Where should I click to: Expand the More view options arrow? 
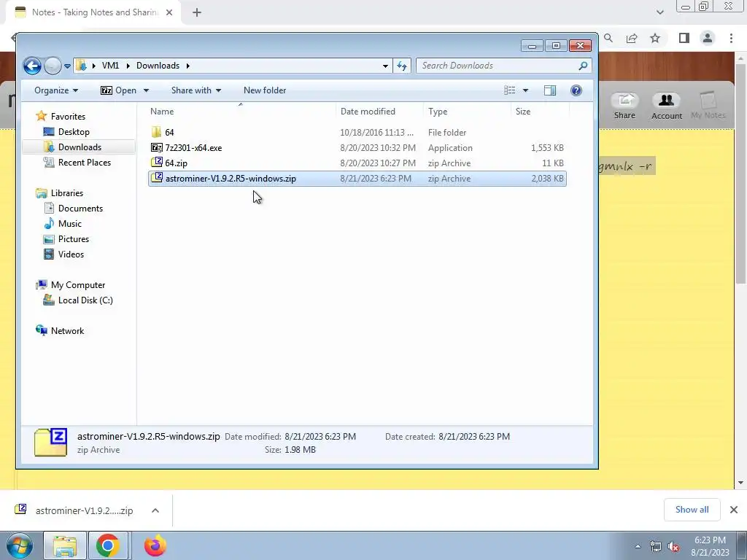coord(525,90)
